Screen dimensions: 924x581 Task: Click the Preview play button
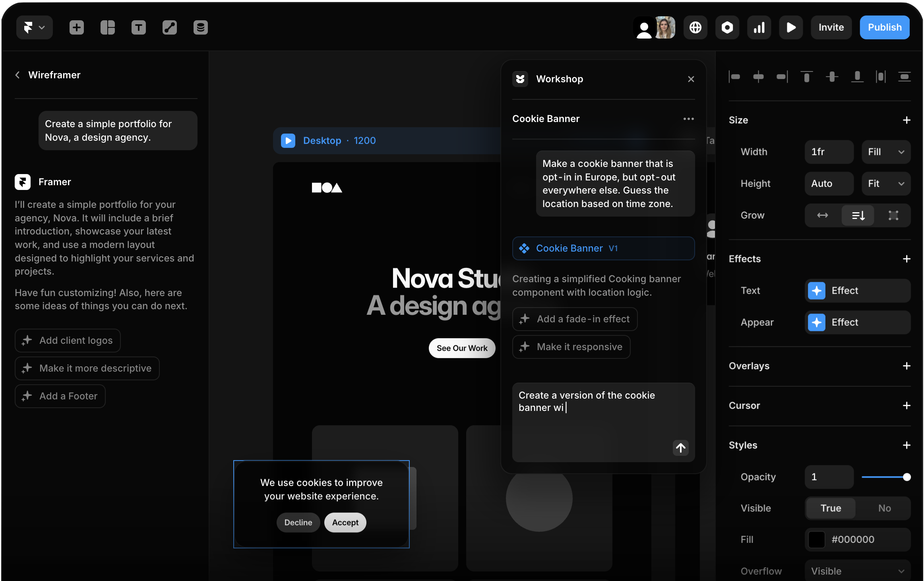tap(790, 27)
